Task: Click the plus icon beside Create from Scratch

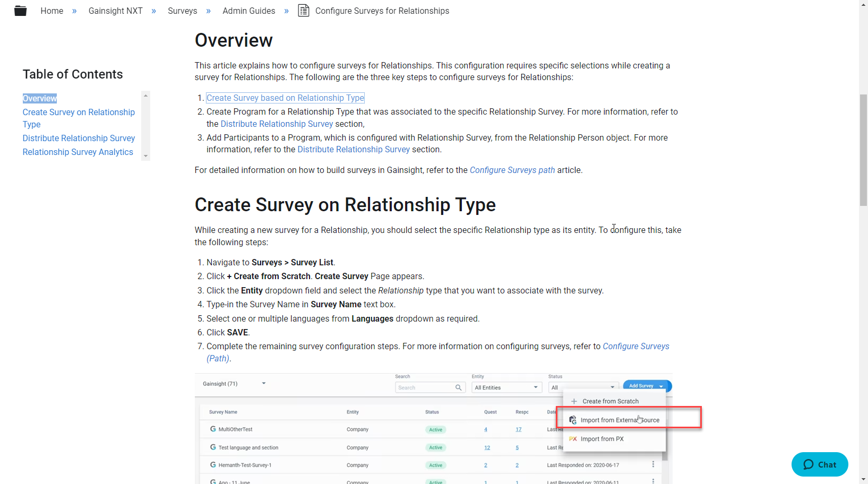Action: tap(574, 401)
